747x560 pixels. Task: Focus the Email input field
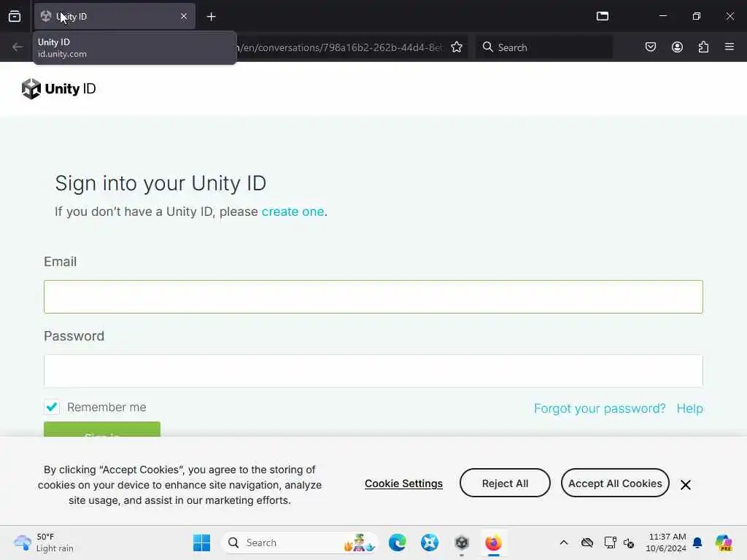point(373,297)
